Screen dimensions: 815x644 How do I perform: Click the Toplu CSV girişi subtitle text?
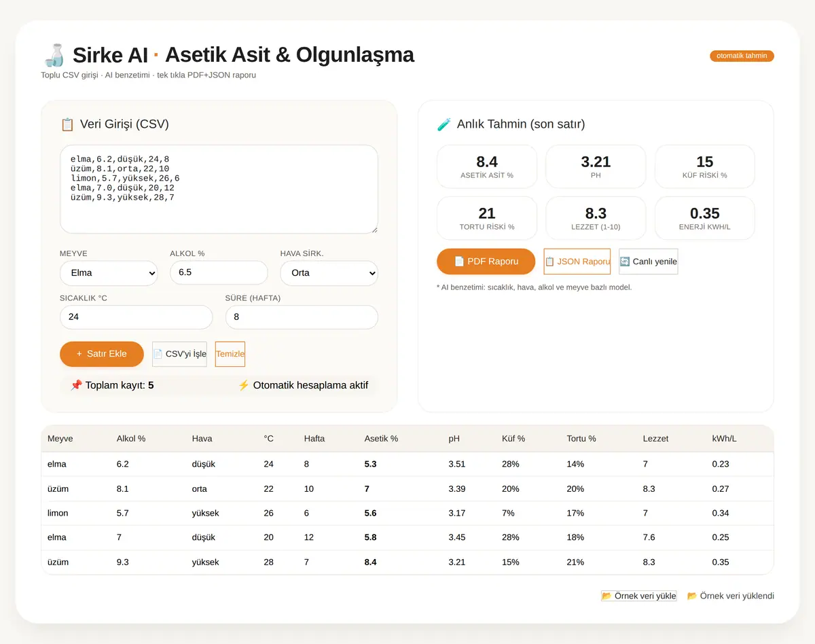coord(148,75)
